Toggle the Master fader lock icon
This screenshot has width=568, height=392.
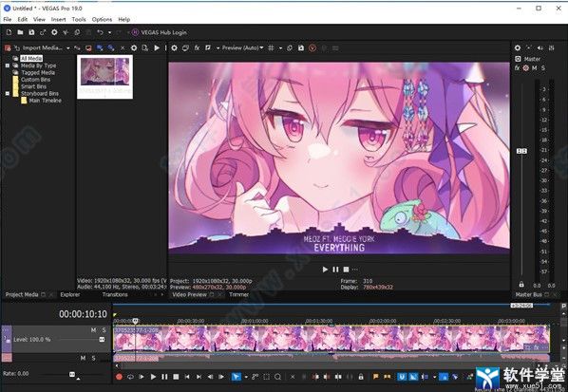click(x=521, y=285)
